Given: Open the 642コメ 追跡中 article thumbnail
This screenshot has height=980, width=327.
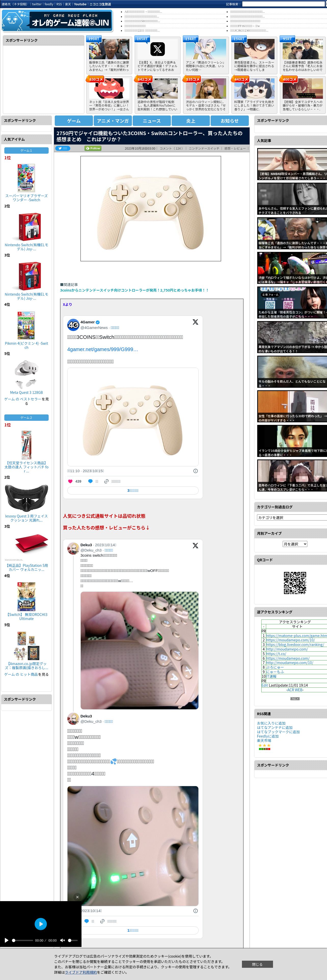Looking at the screenshot, I should [157, 89].
